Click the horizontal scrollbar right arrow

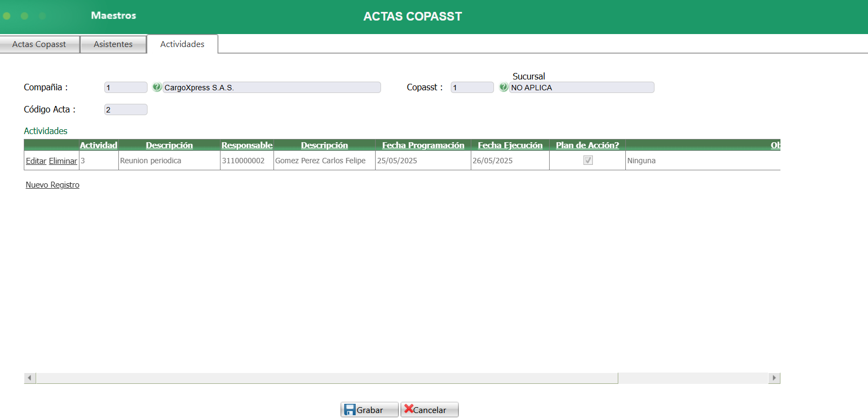(x=774, y=378)
